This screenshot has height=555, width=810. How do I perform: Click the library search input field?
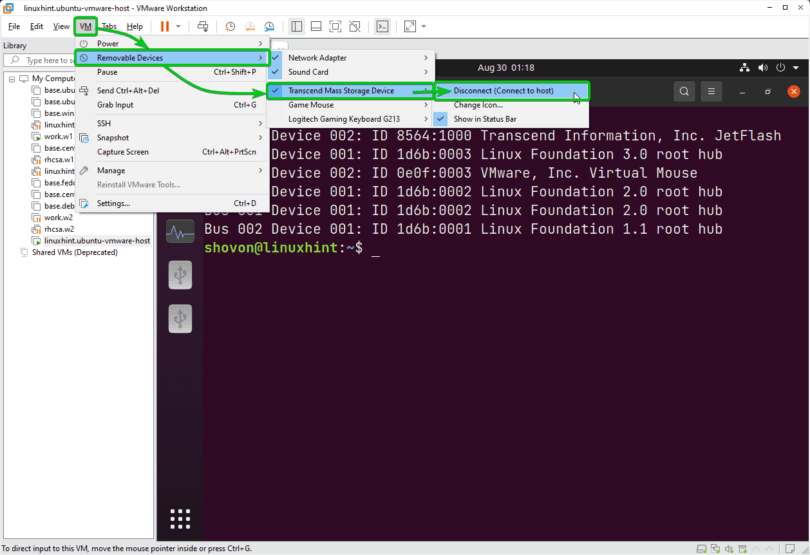point(40,60)
